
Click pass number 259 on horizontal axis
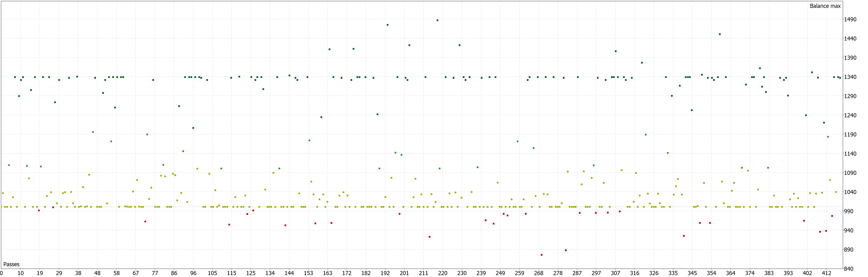point(520,273)
